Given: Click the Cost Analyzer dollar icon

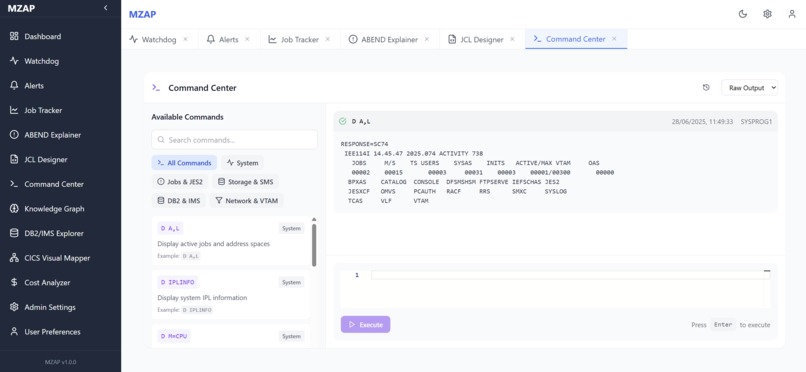Looking at the screenshot, I should (14, 283).
